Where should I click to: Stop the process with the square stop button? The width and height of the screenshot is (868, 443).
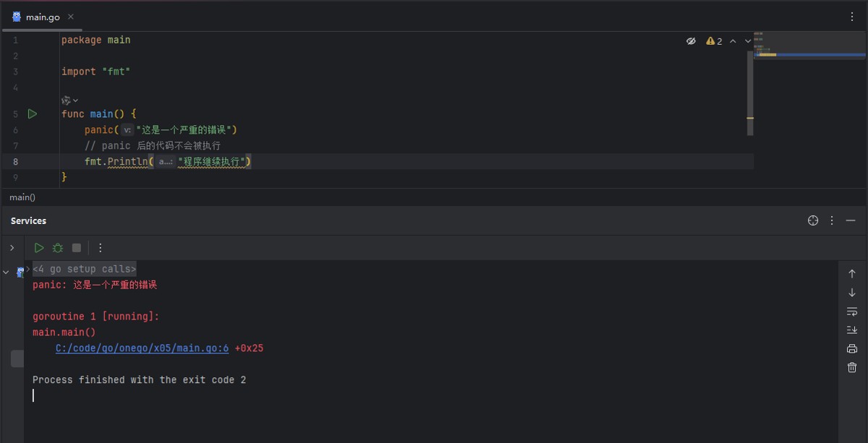[77, 248]
